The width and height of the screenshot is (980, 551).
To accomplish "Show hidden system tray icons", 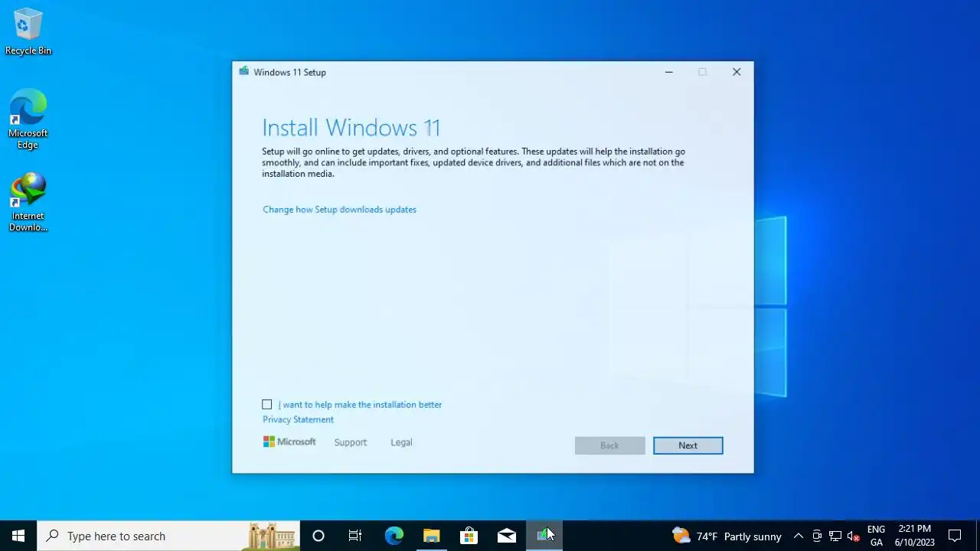I will click(x=798, y=536).
